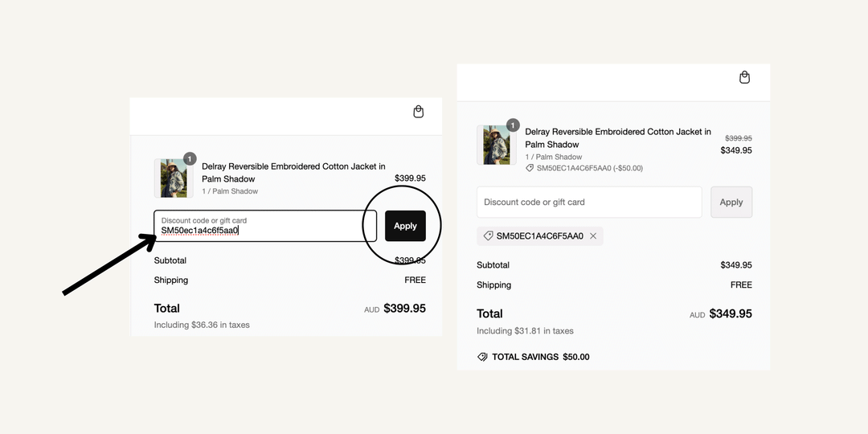Click the quantity badge on the undiscounted jacket thumbnail
Screen dimensions: 868x434
(x=190, y=159)
